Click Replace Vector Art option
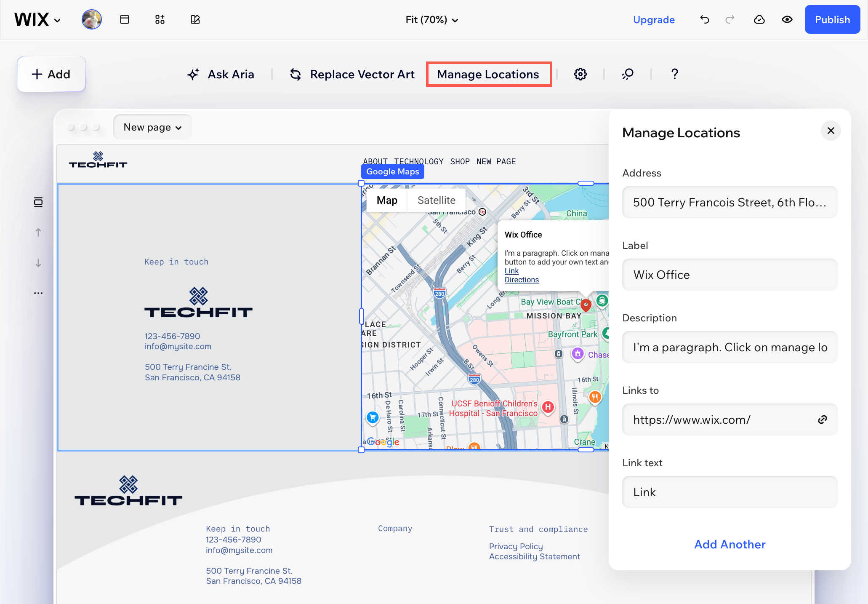868x604 pixels. pyautogui.click(x=352, y=74)
